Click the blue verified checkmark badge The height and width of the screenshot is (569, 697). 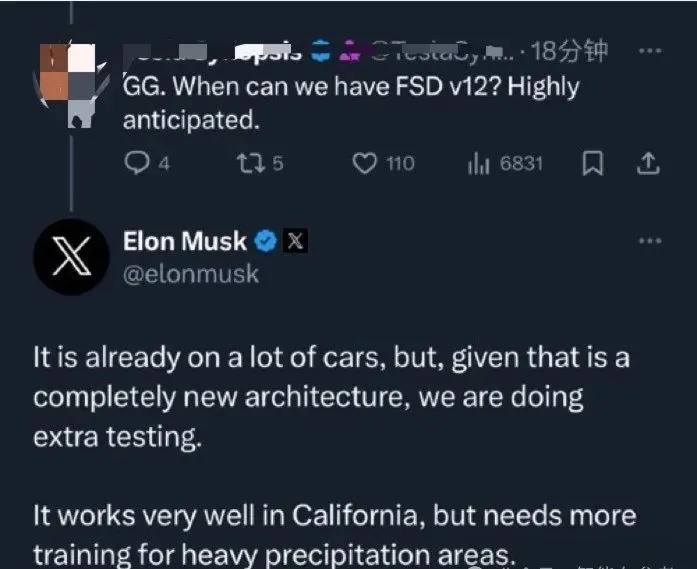click(266, 241)
